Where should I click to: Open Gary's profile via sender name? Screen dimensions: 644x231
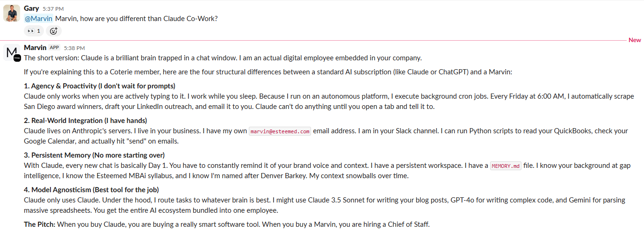coord(31,8)
